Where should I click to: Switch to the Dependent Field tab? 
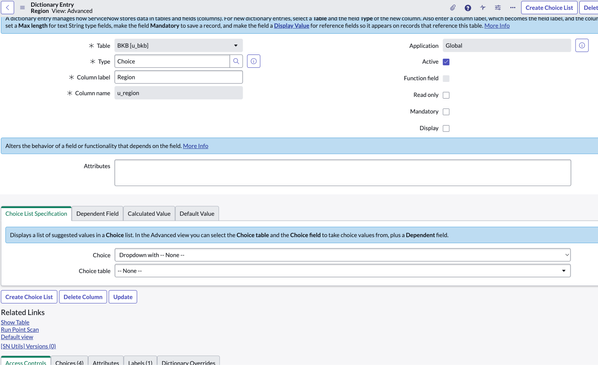97,214
